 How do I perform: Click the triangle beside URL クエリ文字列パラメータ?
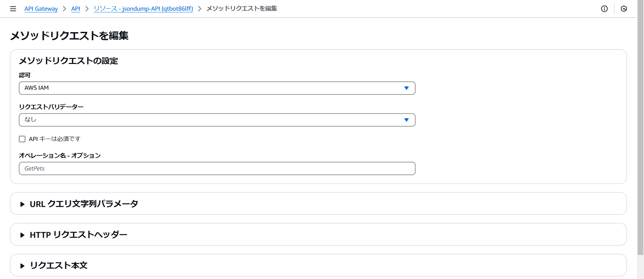pos(22,204)
